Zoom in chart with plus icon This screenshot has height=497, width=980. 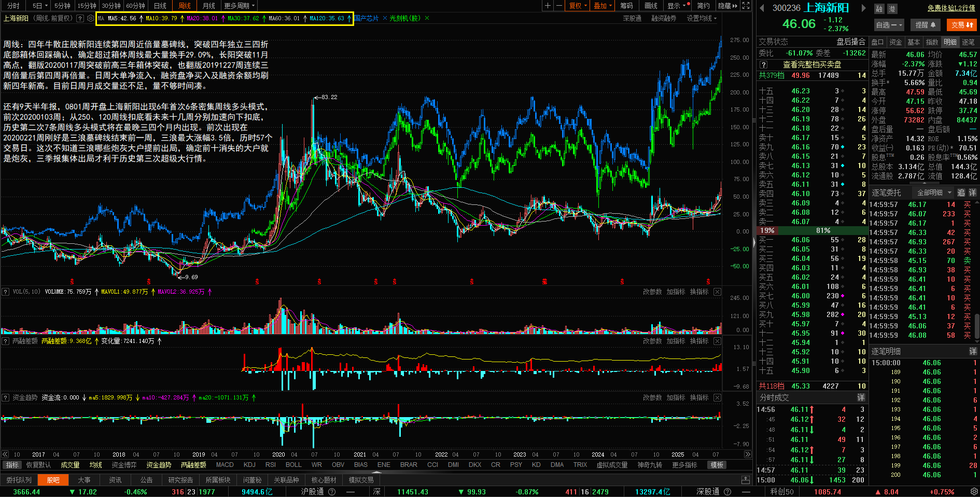coord(548,6)
